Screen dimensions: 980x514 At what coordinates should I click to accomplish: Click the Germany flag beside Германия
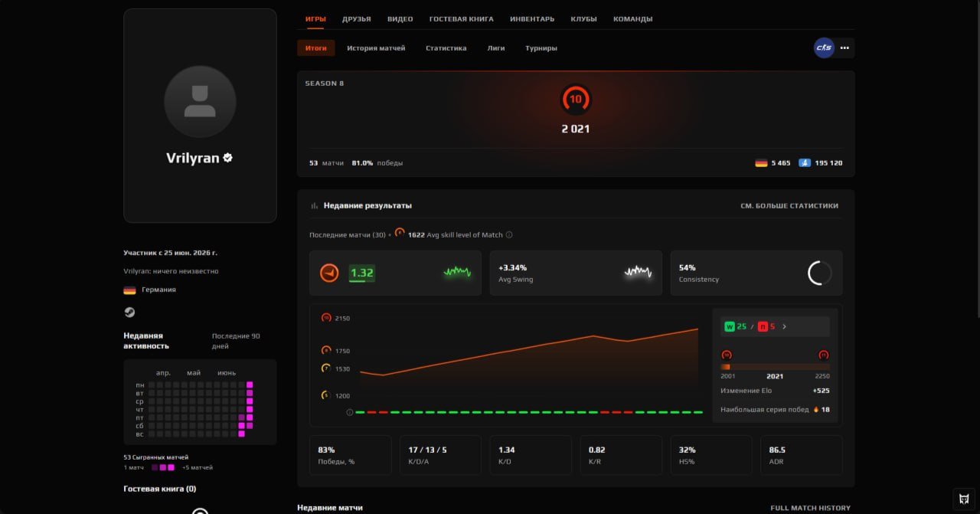(129, 290)
